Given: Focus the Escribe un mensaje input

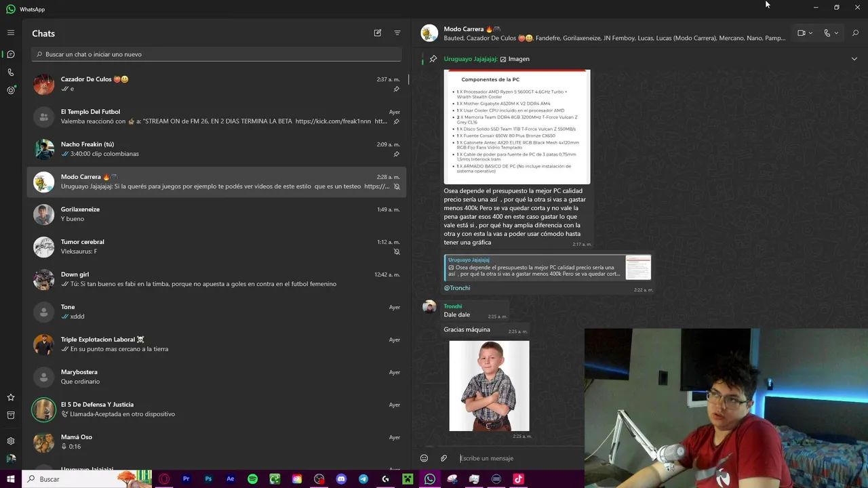Looking at the screenshot, I should click(521, 458).
